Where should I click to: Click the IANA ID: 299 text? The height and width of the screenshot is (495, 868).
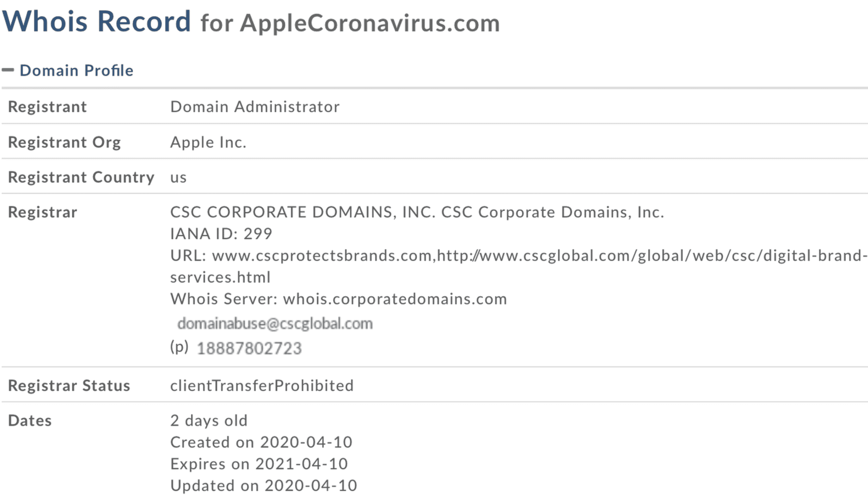pyautogui.click(x=221, y=234)
